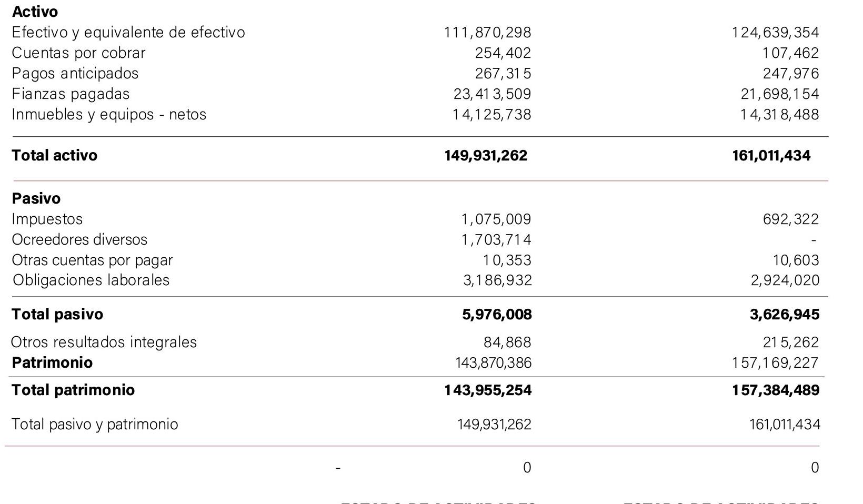Viewport: 863px width, 504px height.
Task: Click the Total patrimonio amount 143,955,254
Action: click(x=488, y=390)
